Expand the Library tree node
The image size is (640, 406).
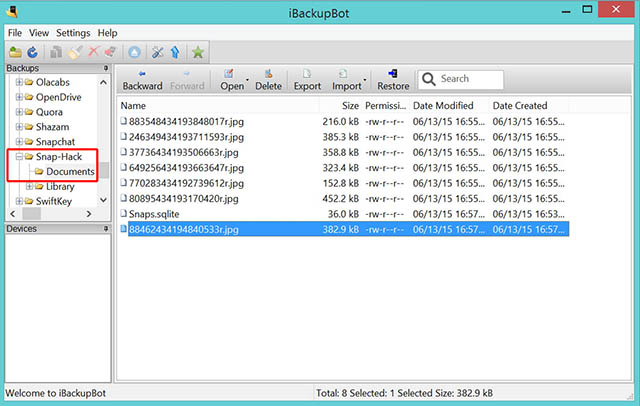tap(29, 186)
